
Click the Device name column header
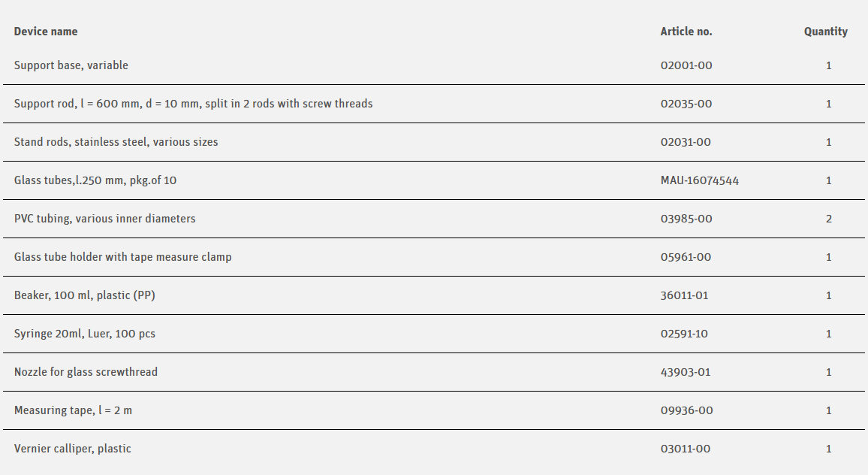coord(46,32)
